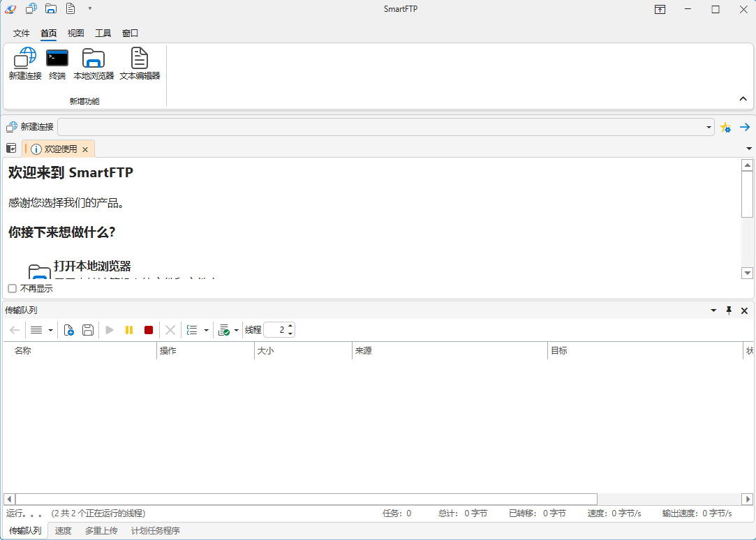
Task: Switch to the 工具 ribbon tab
Action: 103,33
